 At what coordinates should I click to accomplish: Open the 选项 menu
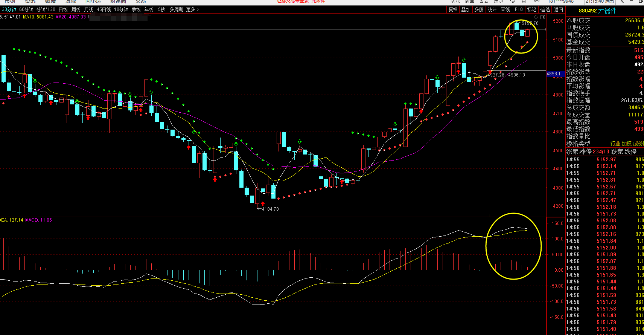click(498, 2)
